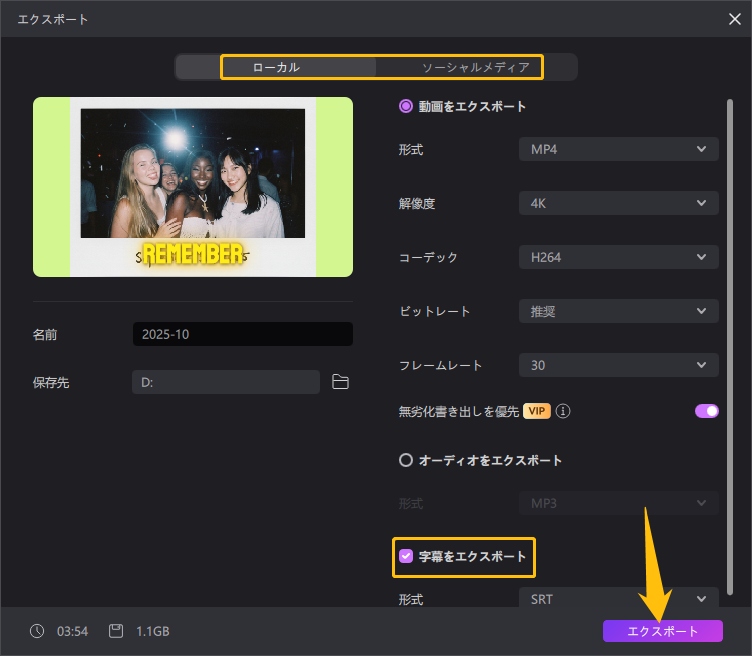
Task: Expand the 解像度 4K dropdown
Action: [x=618, y=203]
